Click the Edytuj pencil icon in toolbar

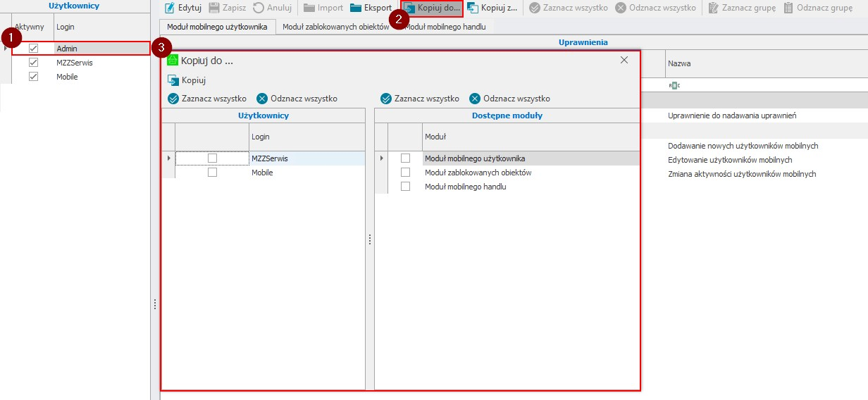pos(170,8)
